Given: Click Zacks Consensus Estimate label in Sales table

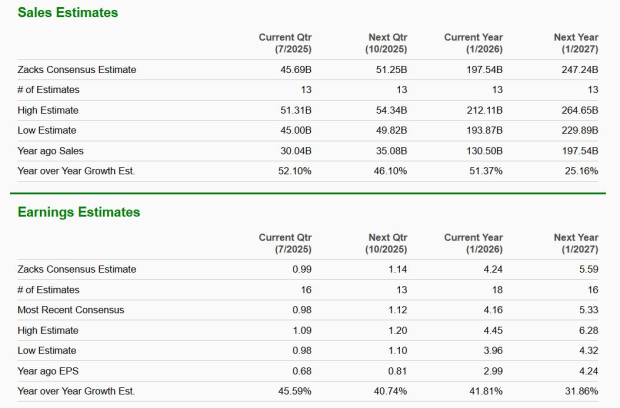Looking at the screenshot, I should [77, 70].
